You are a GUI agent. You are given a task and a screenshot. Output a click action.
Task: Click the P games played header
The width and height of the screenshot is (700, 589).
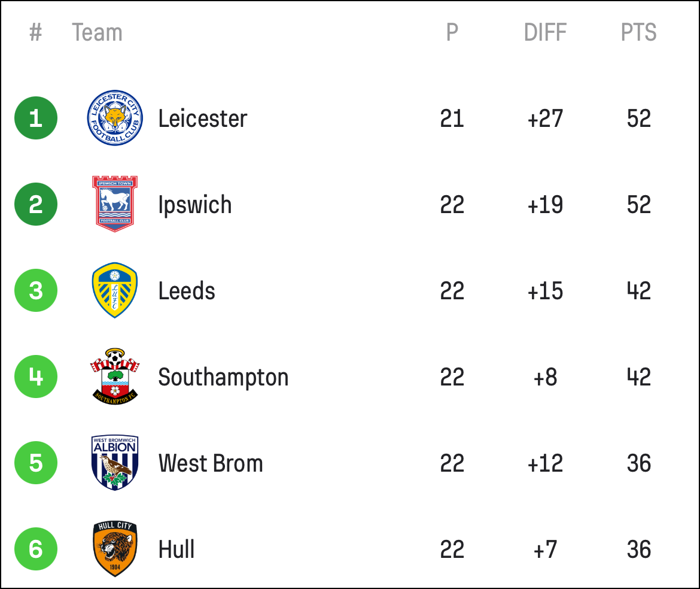(x=452, y=32)
